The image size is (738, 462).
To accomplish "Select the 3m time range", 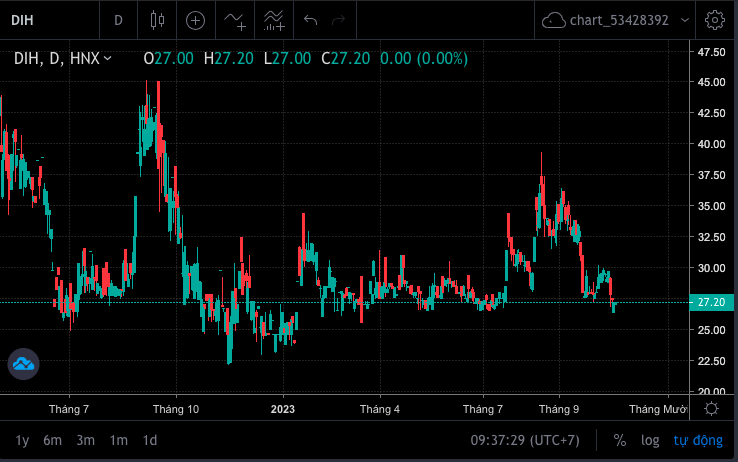I will coord(86,440).
